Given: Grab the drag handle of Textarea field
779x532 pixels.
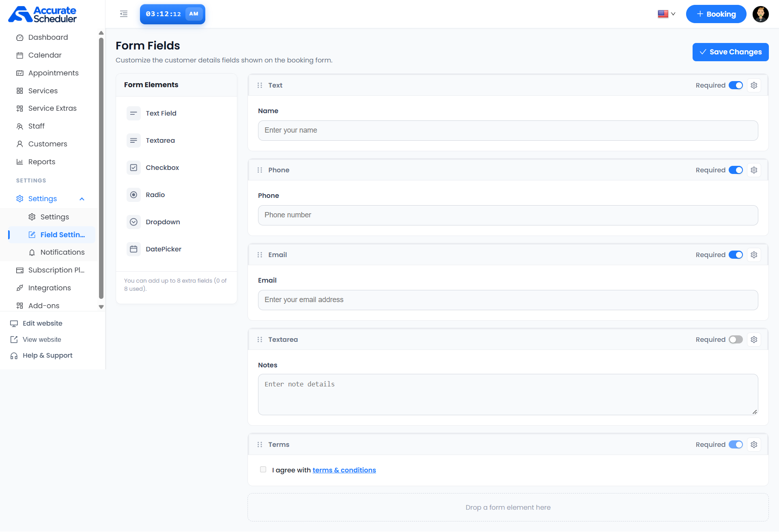Looking at the screenshot, I should (260, 339).
